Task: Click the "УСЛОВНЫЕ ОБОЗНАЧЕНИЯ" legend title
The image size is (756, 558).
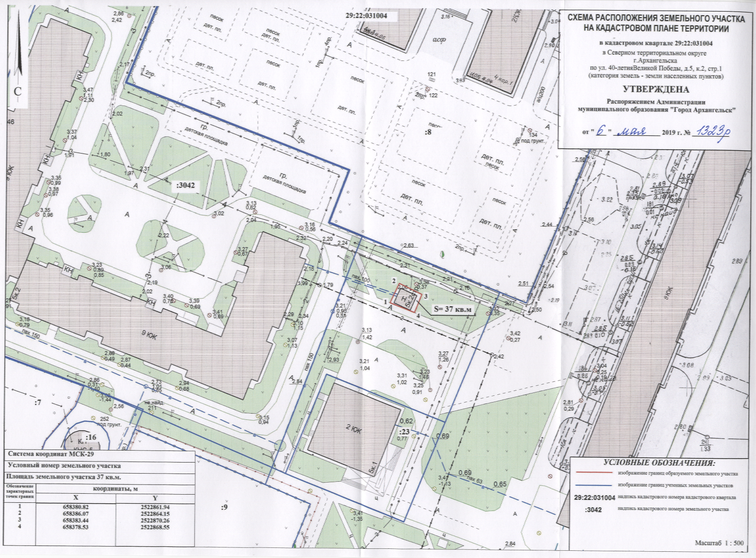Action: 659,463
